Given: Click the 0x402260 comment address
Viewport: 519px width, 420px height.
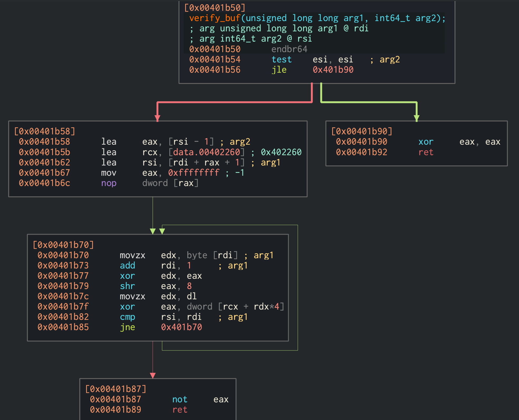Looking at the screenshot, I should click(x=281, y=152).
